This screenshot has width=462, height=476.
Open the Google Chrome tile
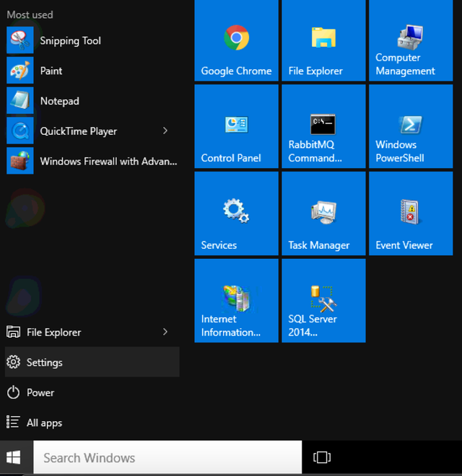236,40
